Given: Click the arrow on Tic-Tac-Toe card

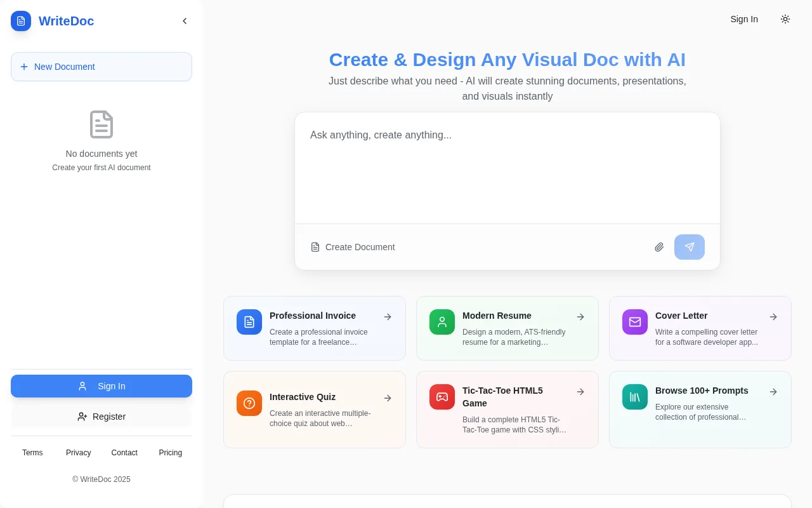Looking at the screenshot, I should coord(580,392).
